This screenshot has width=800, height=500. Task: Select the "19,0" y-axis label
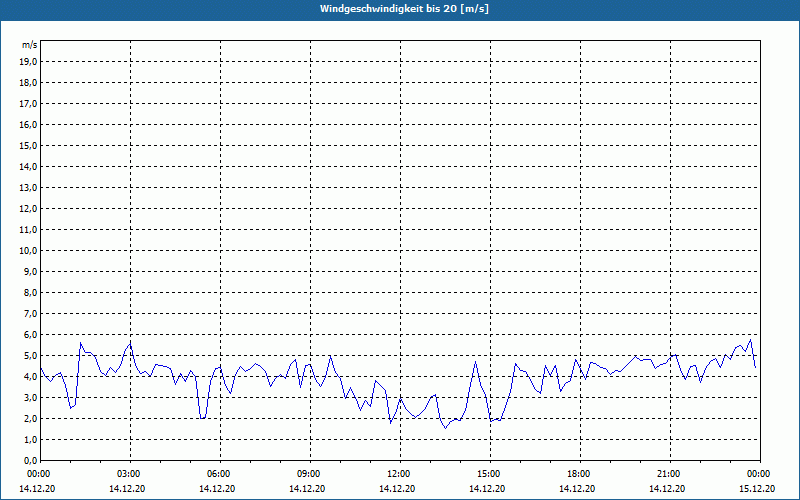click(28, 62)
